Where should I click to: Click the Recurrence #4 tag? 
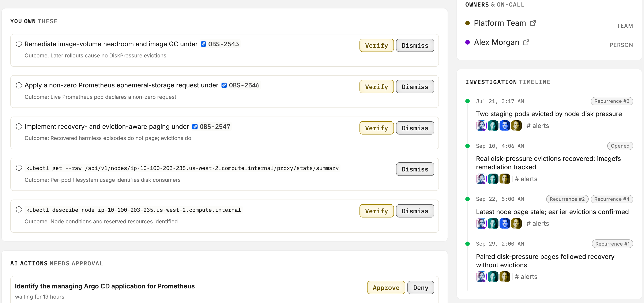click(x=612, y=199)
